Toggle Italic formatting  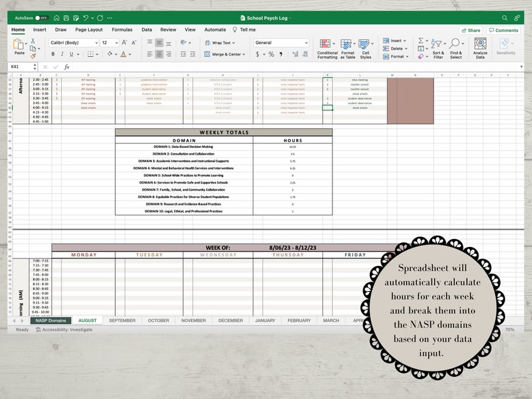62,54
